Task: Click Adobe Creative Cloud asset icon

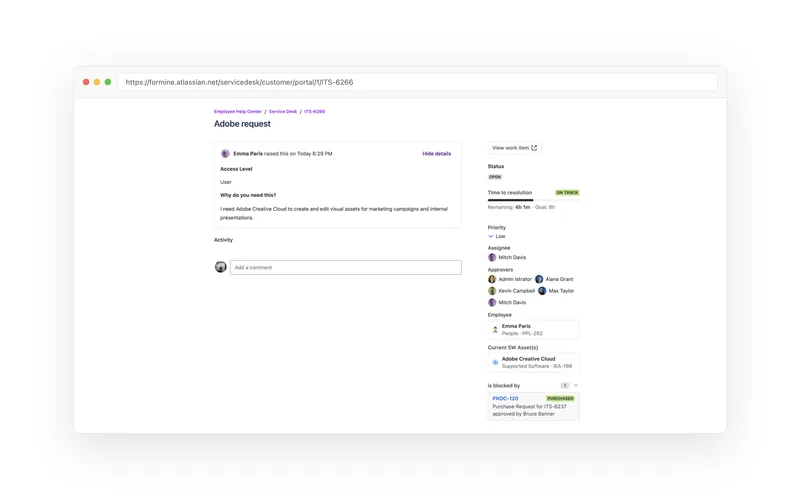Action: click(x=495, y=362)
